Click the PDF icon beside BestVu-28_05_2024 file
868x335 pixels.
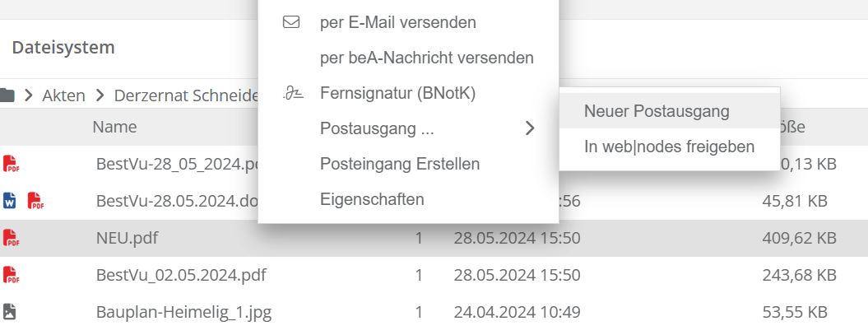click(x=11, y=164)
